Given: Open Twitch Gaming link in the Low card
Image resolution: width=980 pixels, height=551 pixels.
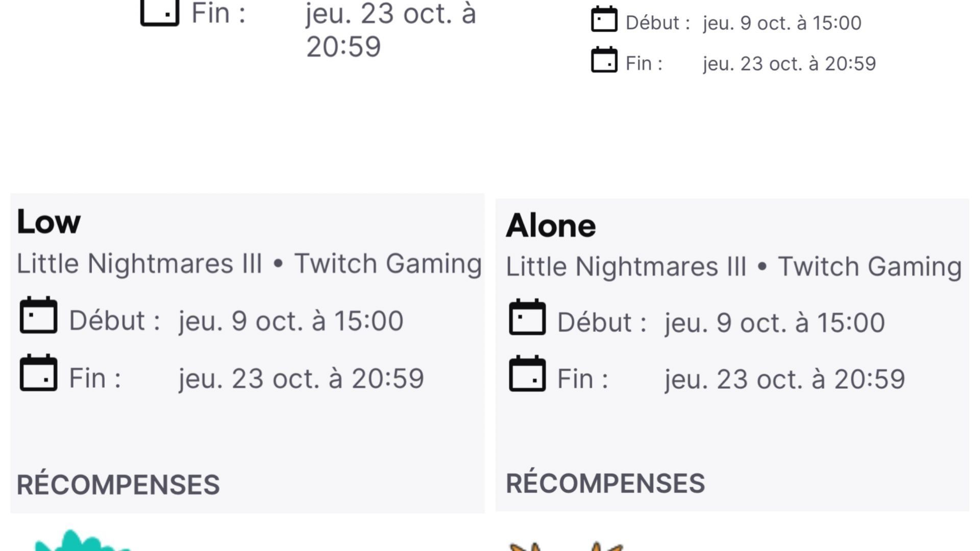Looking at the screenshot, I should point(388,264).
